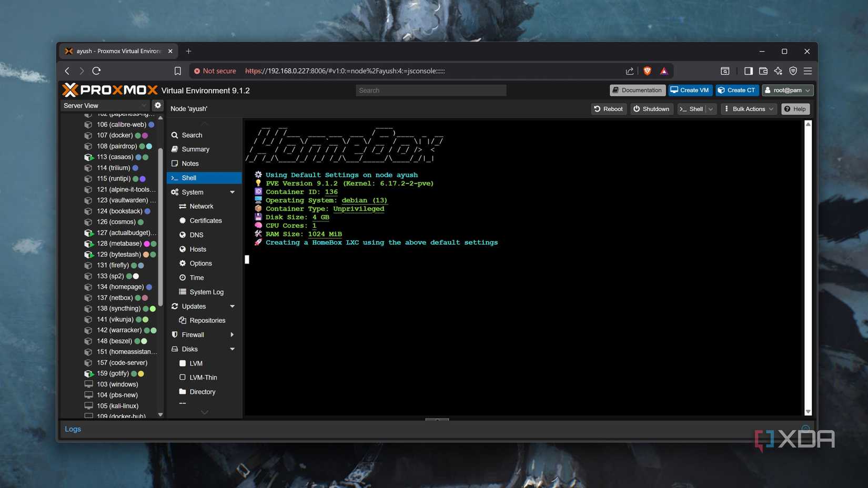
Task: Select Search in the node menu
Action: pos(204,135)
